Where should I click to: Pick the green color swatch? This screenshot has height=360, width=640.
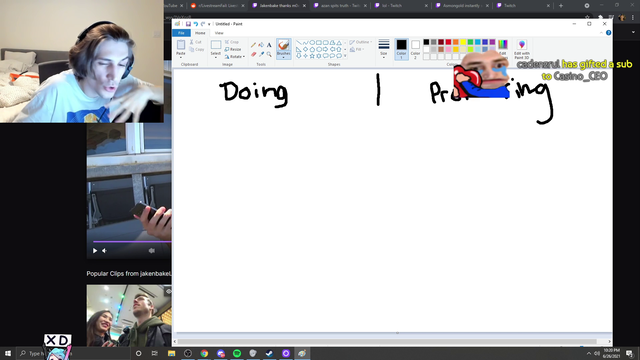pyautogui.click(x=470, y=42)
